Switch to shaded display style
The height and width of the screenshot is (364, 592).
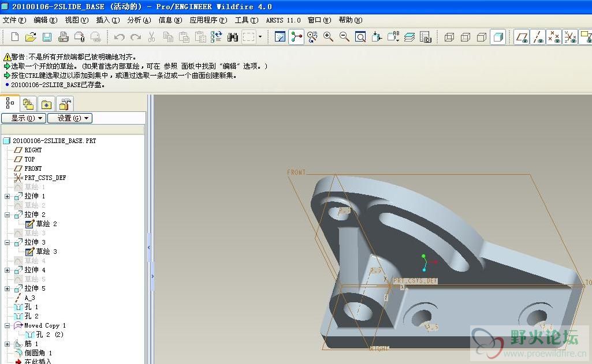click(x=498, y=37)
